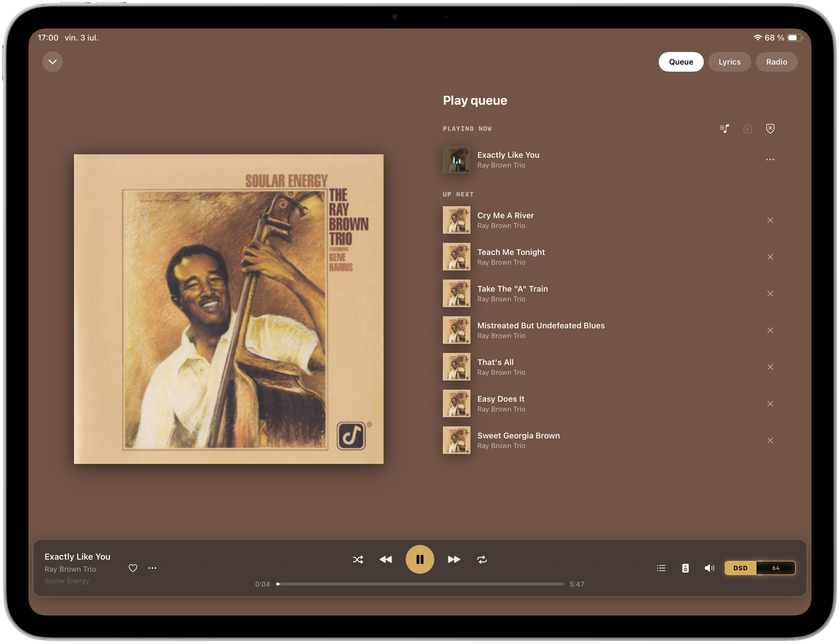Screen dimensions: 840x644
Task: Click the volume speaker icon
Action: (x=709, y=568)
